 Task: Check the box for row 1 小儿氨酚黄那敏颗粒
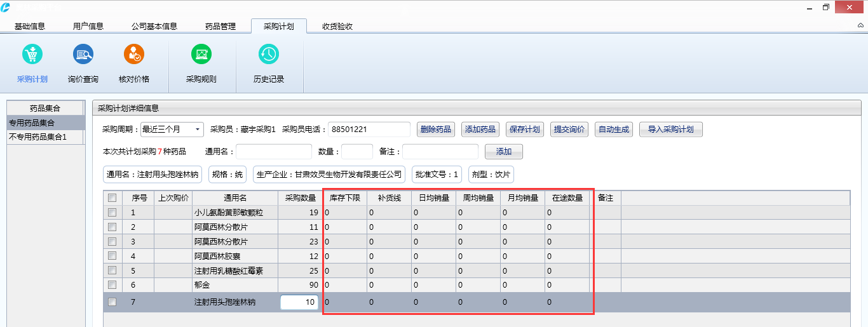[112, 212]
